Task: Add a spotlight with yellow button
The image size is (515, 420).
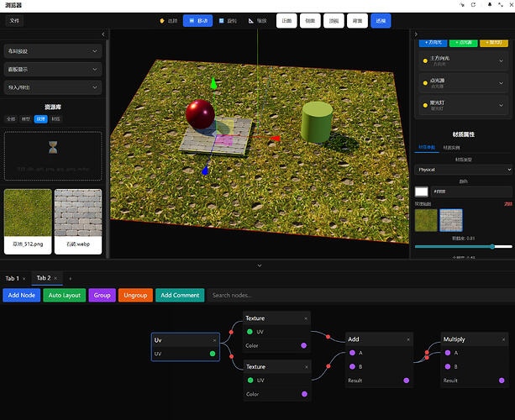Action: tap(494, 43)
